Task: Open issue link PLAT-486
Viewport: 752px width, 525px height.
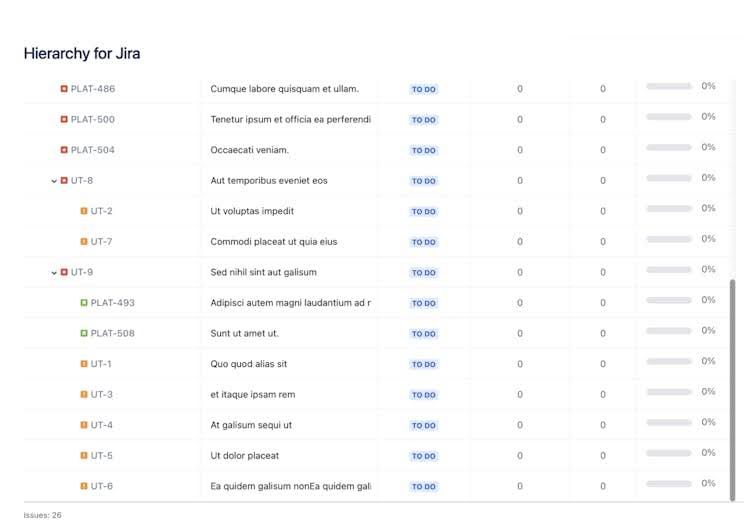Action: tap(92, 89)
